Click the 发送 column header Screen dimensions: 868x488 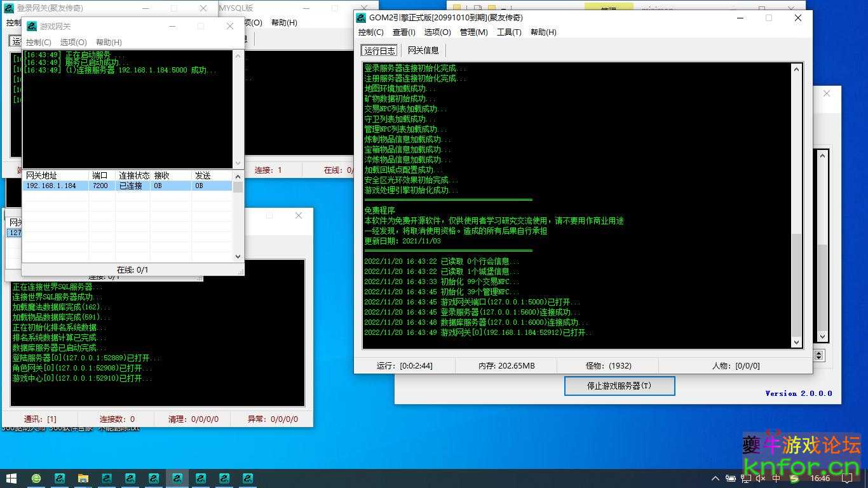212,175
